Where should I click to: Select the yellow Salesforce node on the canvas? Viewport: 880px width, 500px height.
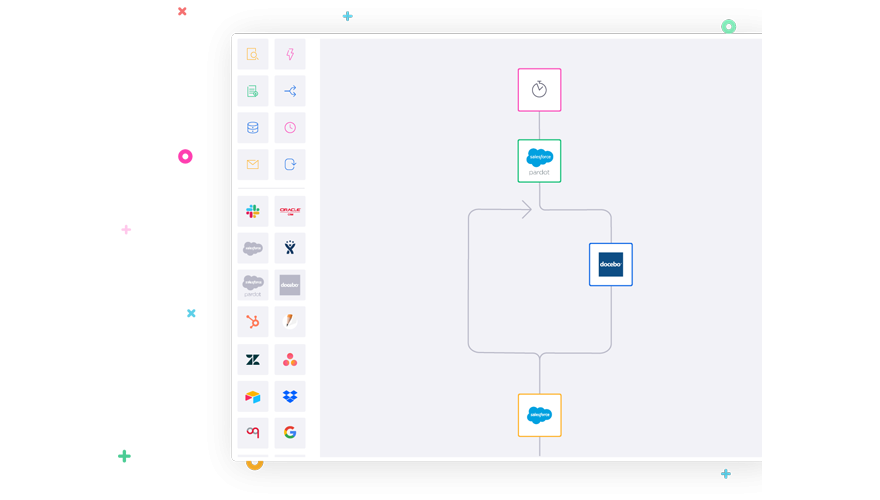point(539,415)
